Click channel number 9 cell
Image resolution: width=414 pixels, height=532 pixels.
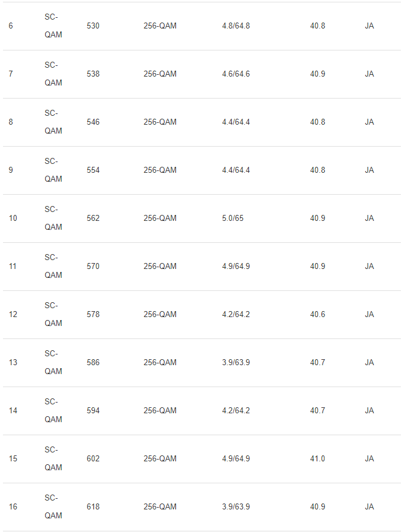[x=11, y=170]
